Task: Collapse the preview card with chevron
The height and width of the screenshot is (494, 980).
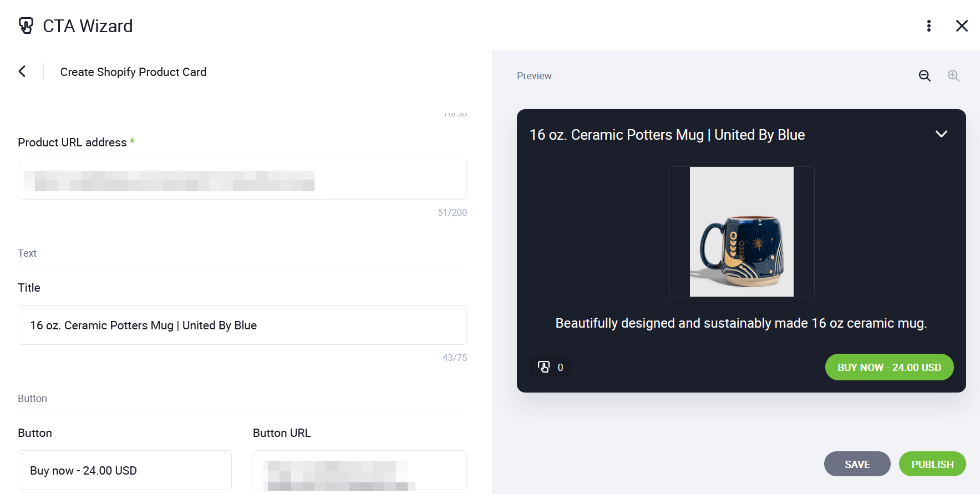Action: pos(941,134)
